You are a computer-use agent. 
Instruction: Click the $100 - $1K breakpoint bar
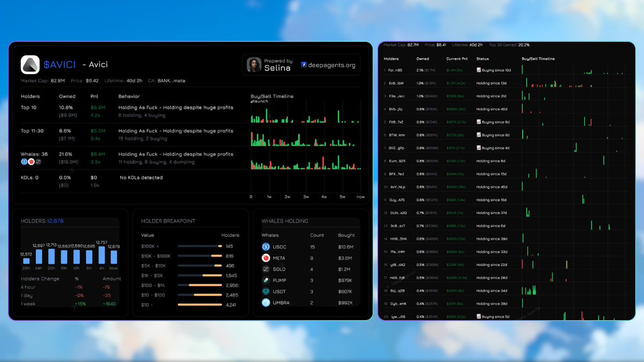(200, 285)
